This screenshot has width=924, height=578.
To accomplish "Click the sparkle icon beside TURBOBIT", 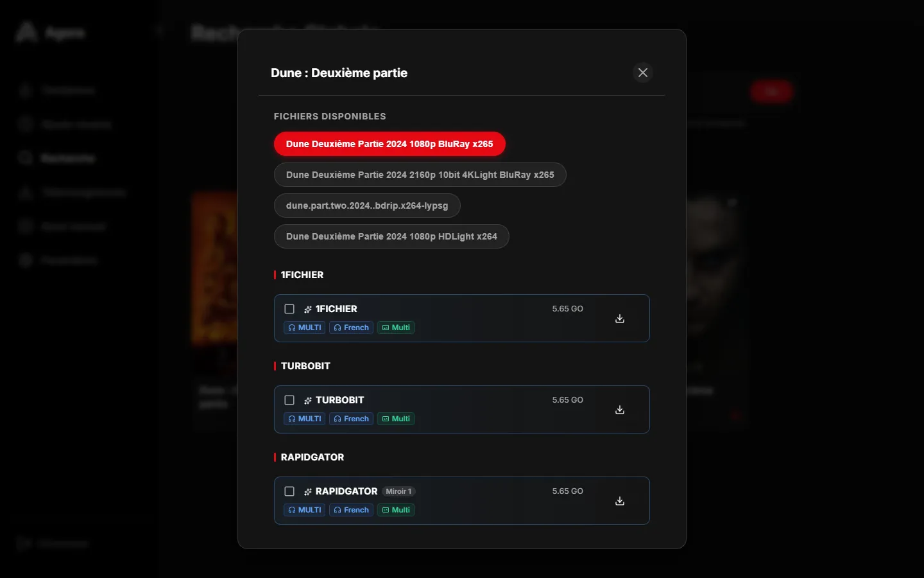I will pyautogui.click(x=308, y=401).
